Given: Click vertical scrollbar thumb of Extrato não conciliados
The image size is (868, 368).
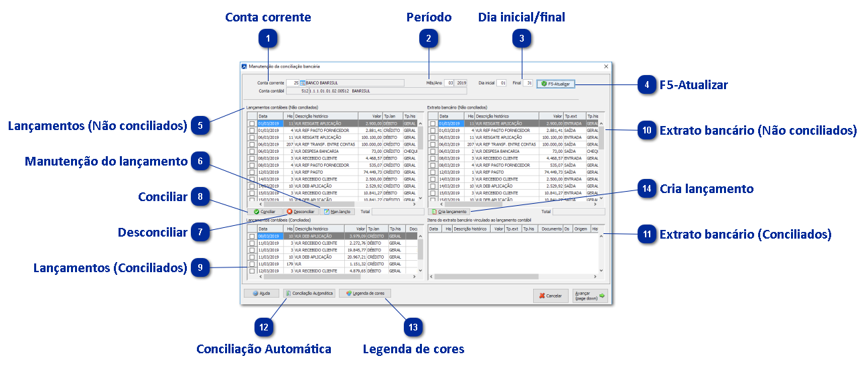Looking at the screenshot, I should 601,138.
